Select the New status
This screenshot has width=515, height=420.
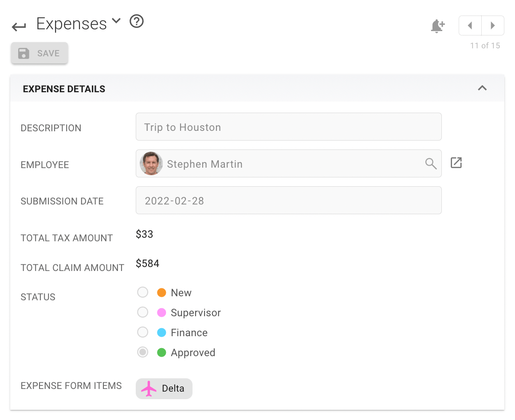click(x=142, y=292)
